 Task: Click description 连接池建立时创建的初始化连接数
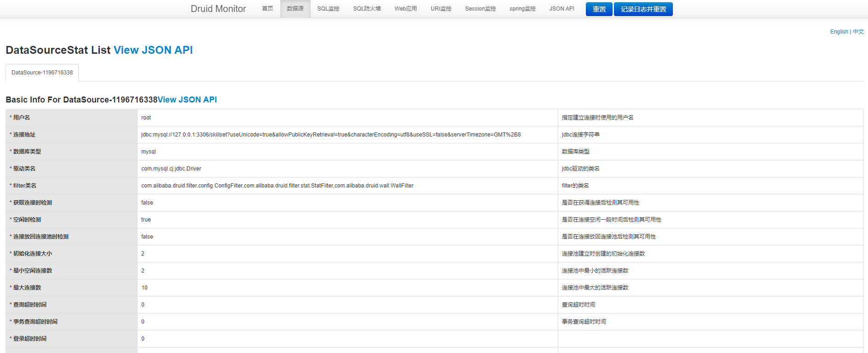[x=603, y=254]
